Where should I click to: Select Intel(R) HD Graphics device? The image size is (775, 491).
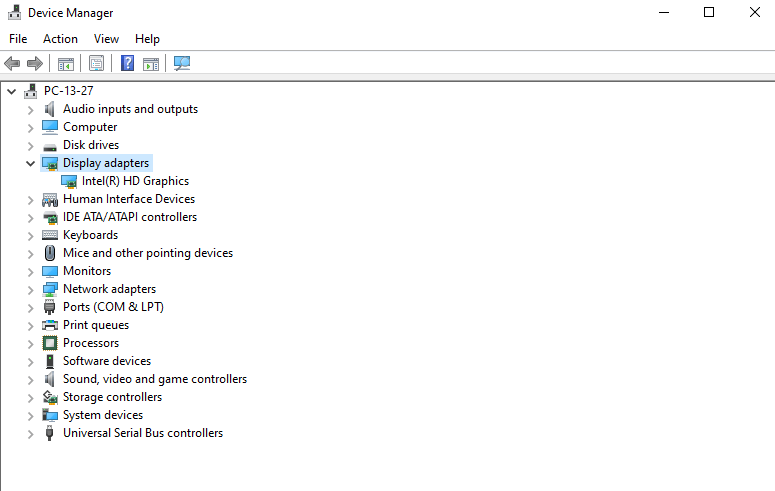coord(135,181)
